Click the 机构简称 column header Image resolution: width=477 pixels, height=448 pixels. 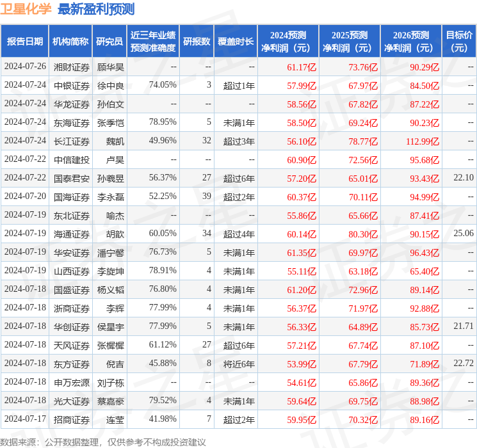70,42
